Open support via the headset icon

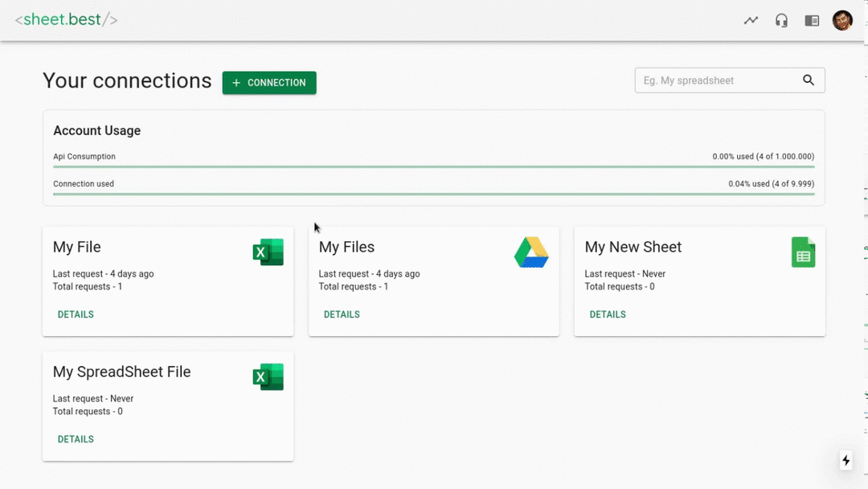[781, 20]
